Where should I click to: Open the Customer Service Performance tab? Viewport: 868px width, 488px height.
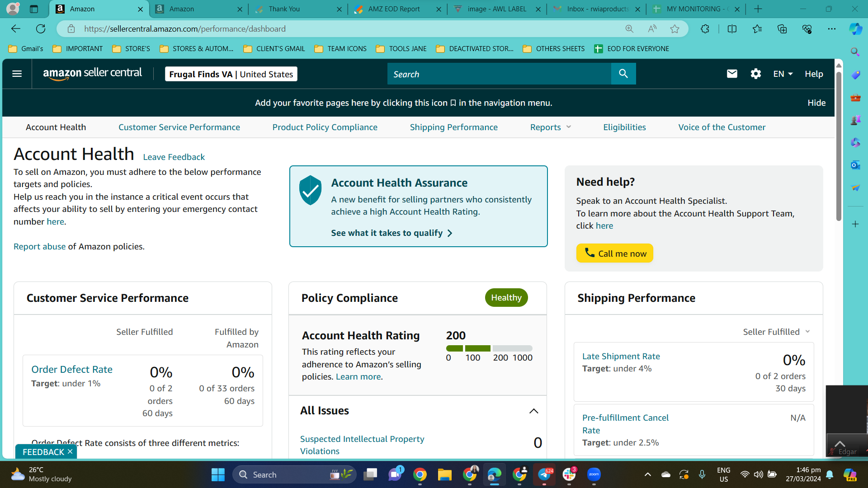[x=179, y=127]
